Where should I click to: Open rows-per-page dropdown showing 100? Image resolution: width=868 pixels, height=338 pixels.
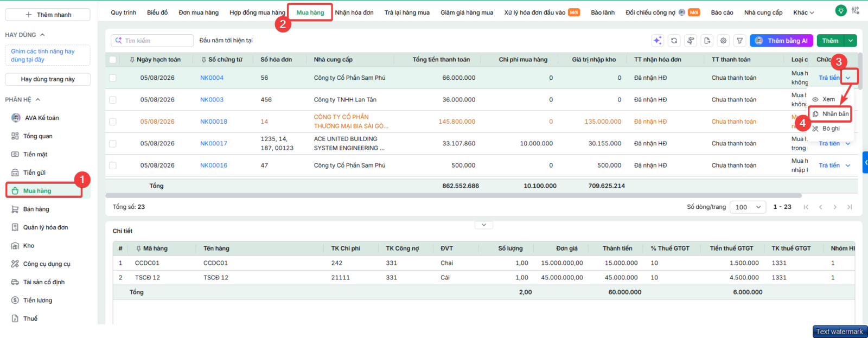pyautogui.click(x=748, y=207)
